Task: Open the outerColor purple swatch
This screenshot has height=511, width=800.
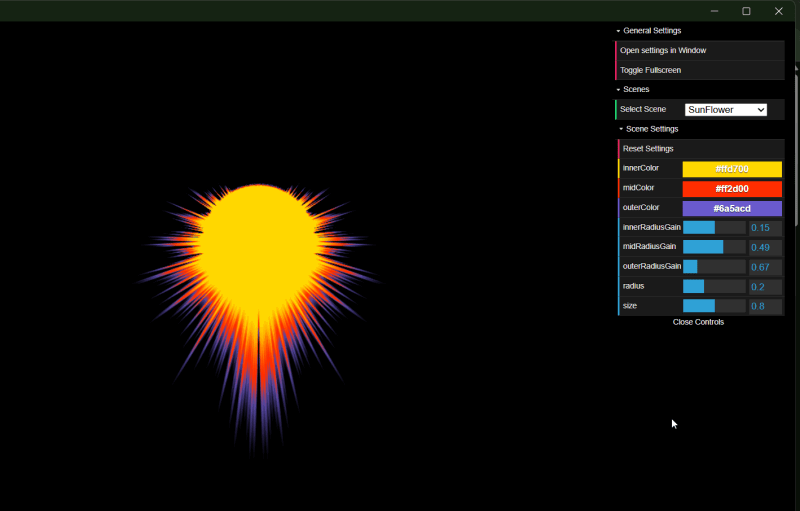Action: tap(732, 208)
